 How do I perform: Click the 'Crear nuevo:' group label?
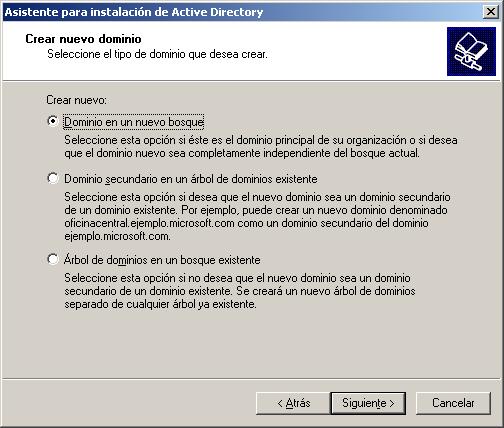pyautogui.click(x=76, y=100)
